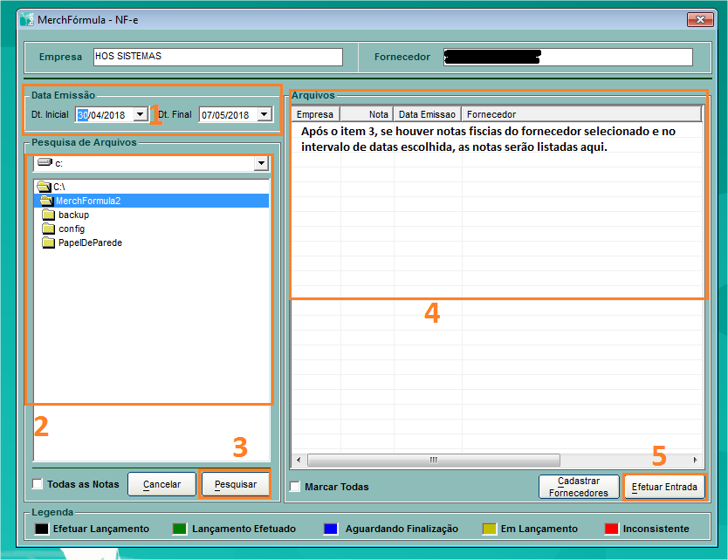
Task: Expand the drive selection dropdown
Action: click(260, 163)
